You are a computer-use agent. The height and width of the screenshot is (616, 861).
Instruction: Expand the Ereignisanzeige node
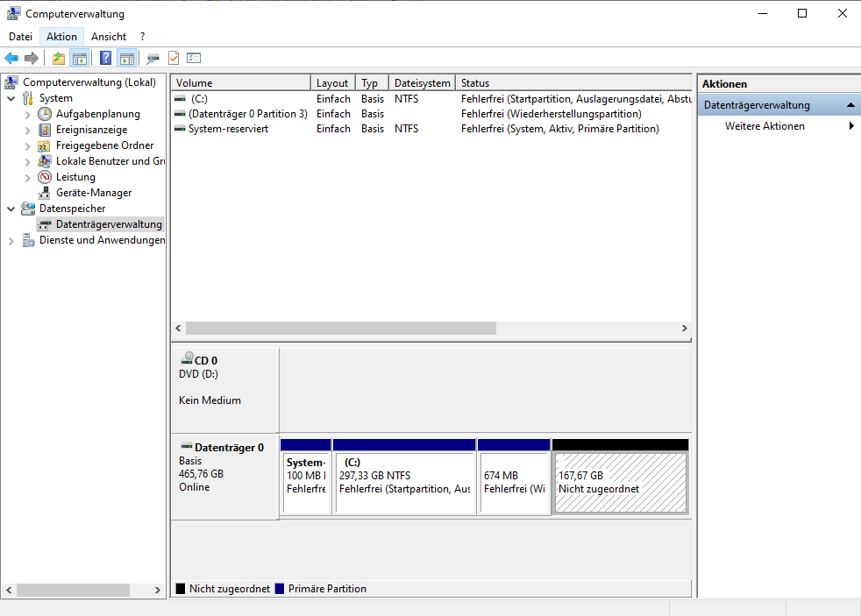pyautogui.click(x=27, y=131)
